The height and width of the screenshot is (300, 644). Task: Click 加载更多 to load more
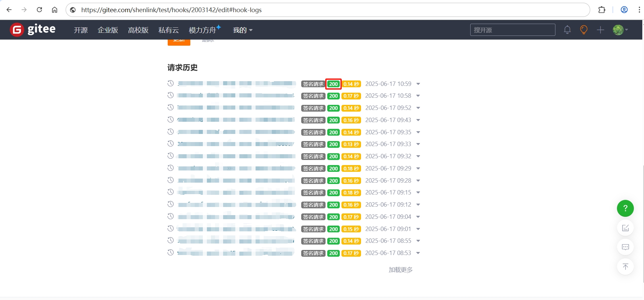pyautogui.click(x=401, y=270)
